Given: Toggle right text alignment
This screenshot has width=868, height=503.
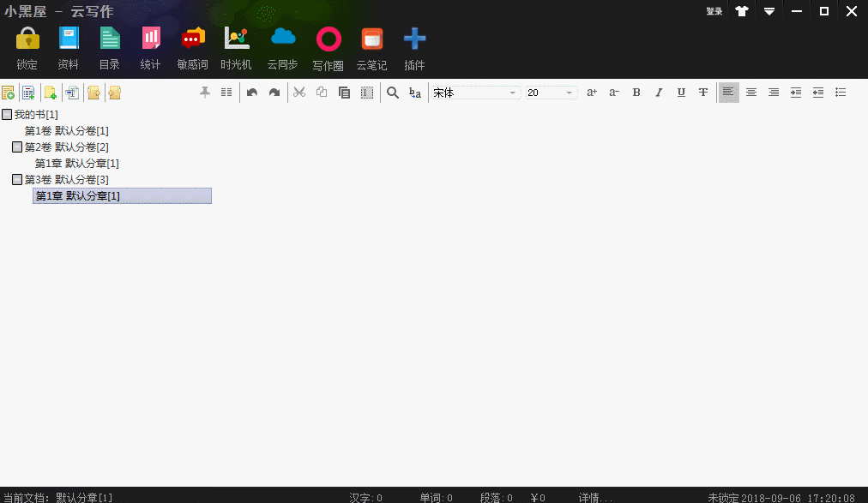Looking at the screenshot, I should pyautogui.click(x=774, y=93).
